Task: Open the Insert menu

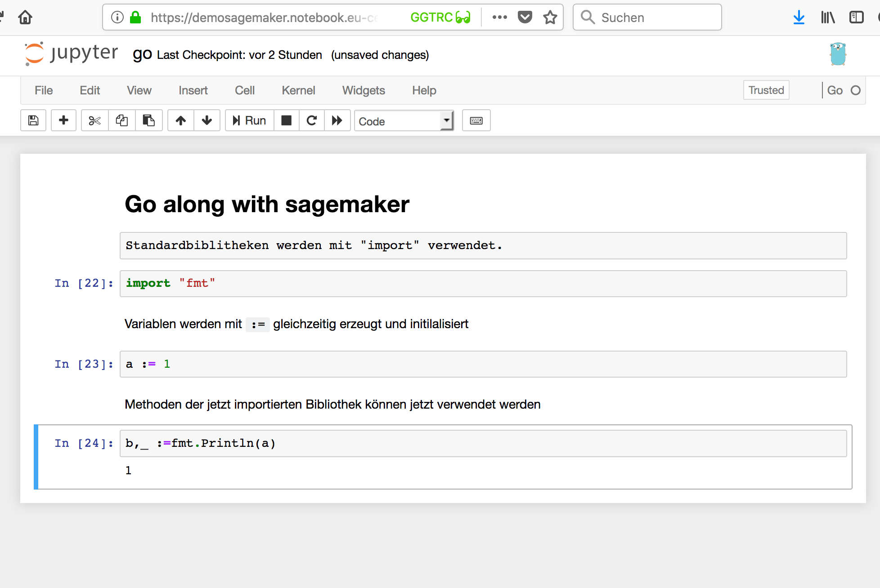Action: (x=193, y=90)
